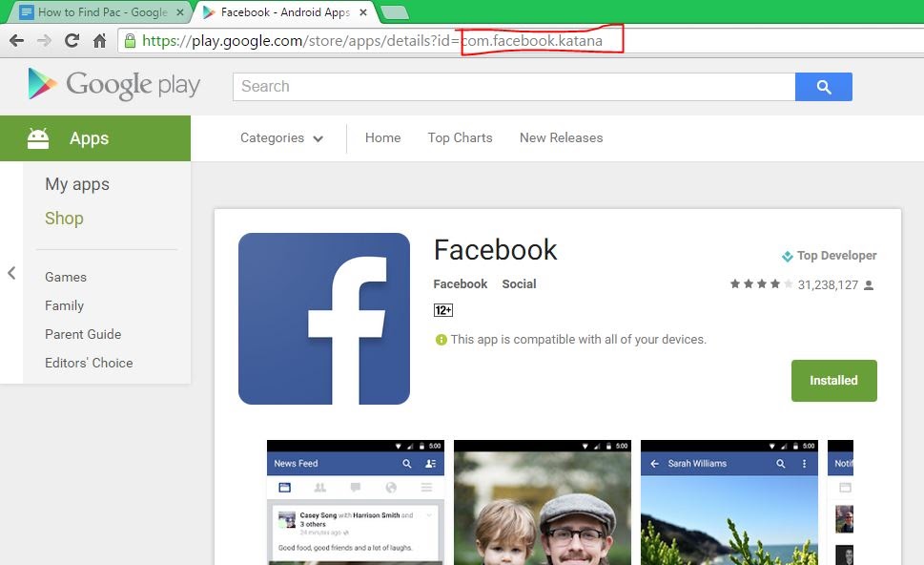Collapse sidebar with left chevron

[11, 273]
